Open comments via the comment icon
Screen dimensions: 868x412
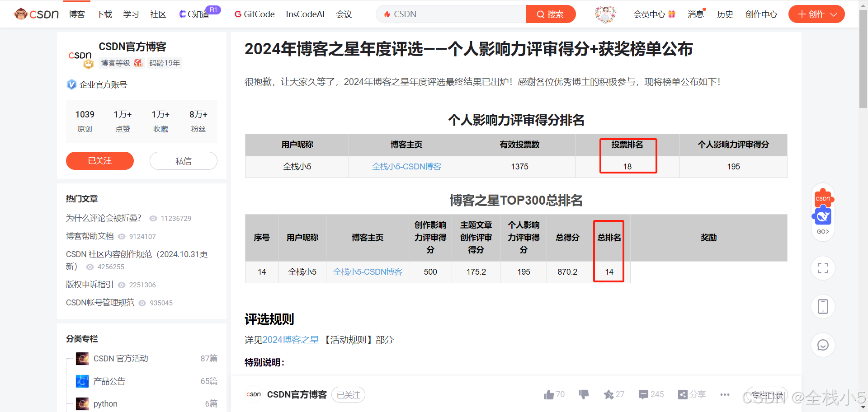click(643, 394)
